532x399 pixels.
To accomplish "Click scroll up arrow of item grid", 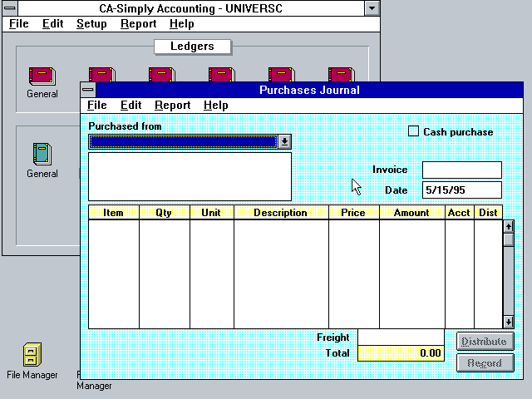I will [x=508, y=227].
